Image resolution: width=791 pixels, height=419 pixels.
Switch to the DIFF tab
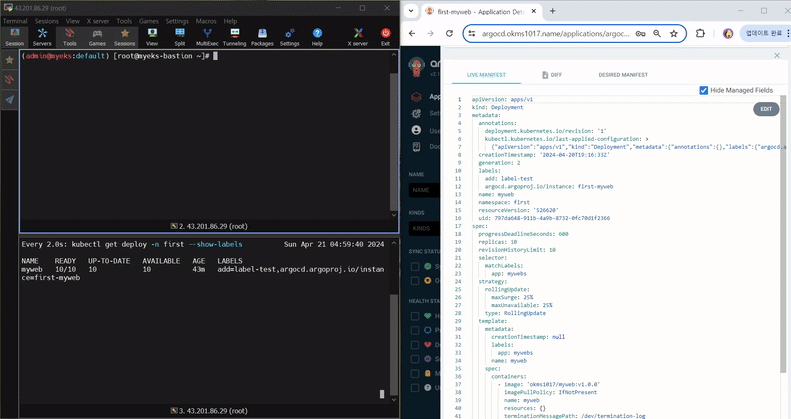(552, 75)
